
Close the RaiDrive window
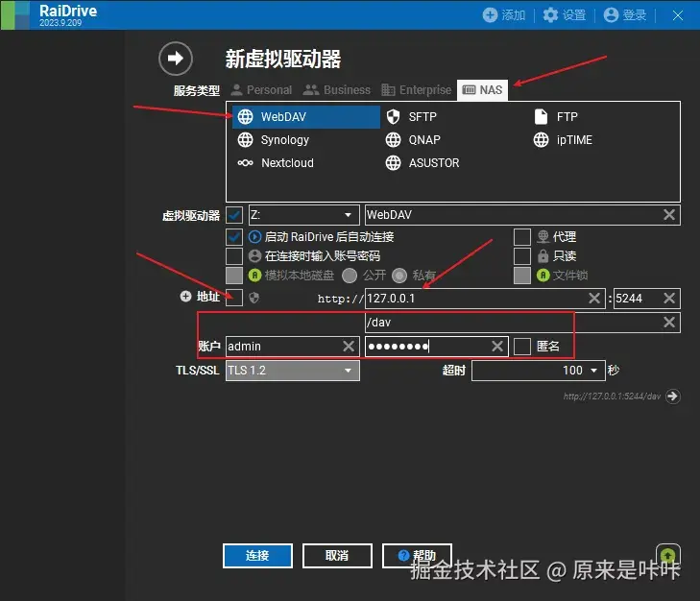pos(678,15)
